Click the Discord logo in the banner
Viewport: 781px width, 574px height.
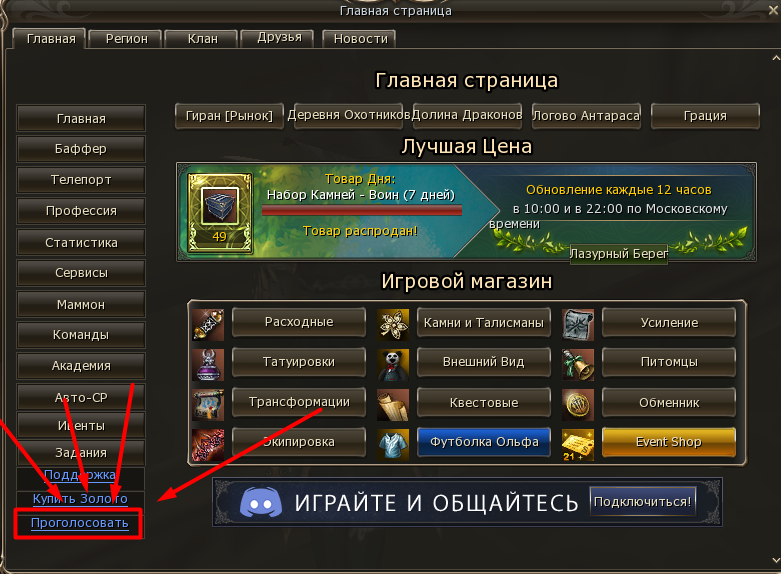point(260,503)
